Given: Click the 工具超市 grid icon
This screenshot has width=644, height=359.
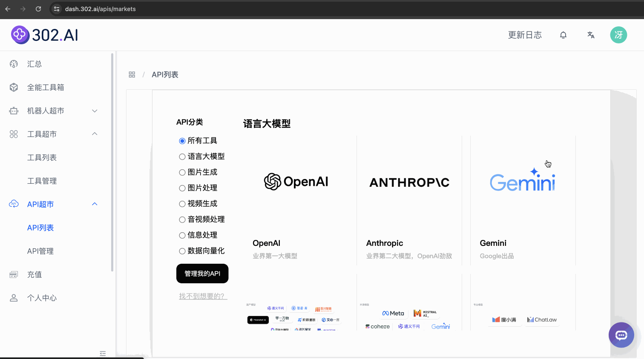Looking at the screenshot, I should coord(14,134).
